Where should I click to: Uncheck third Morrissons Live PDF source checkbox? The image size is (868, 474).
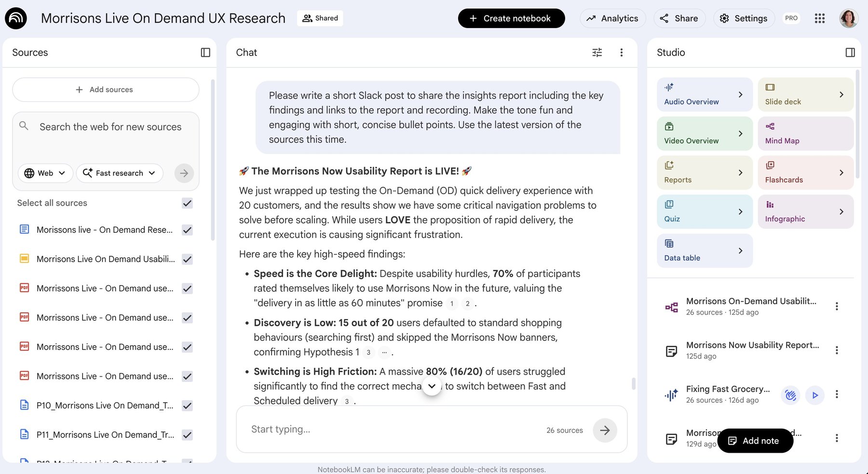(x=187, y=347)
